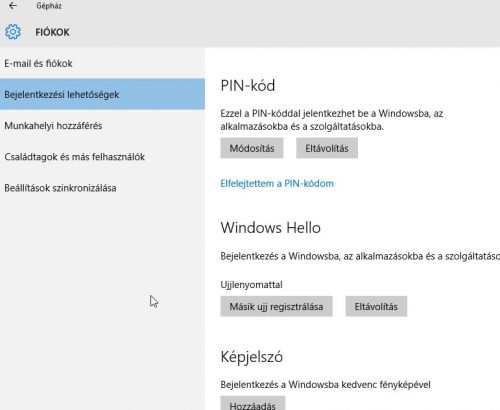
Task: Click the back arrow icon
Action: 13,6
